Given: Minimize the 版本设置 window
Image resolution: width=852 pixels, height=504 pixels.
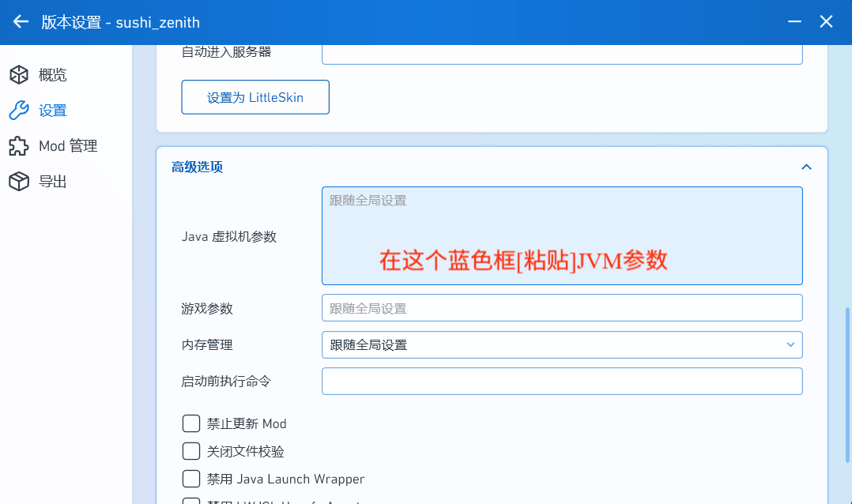Looking at the screenshot, I should (794, 22).
